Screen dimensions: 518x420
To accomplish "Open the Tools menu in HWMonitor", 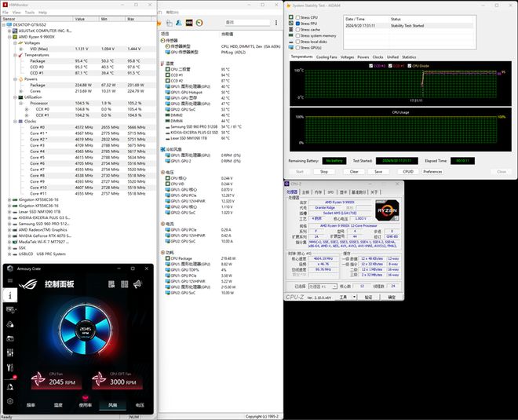I will click(30, 13).
